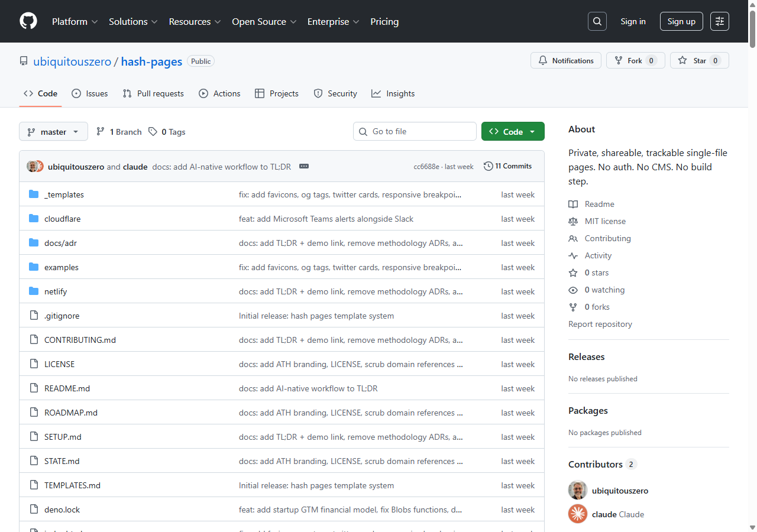Open the MIT license link
757x532 pixels.
(605, 221)
